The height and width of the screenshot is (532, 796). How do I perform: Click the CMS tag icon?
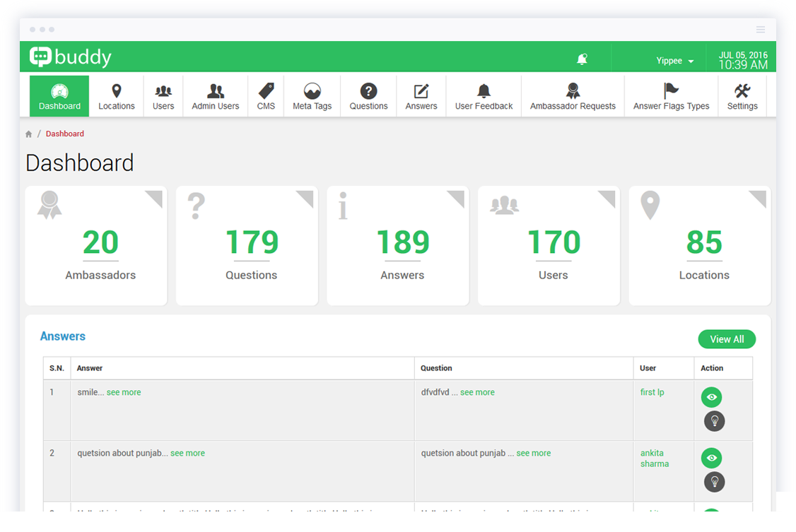tap(266, 91)
